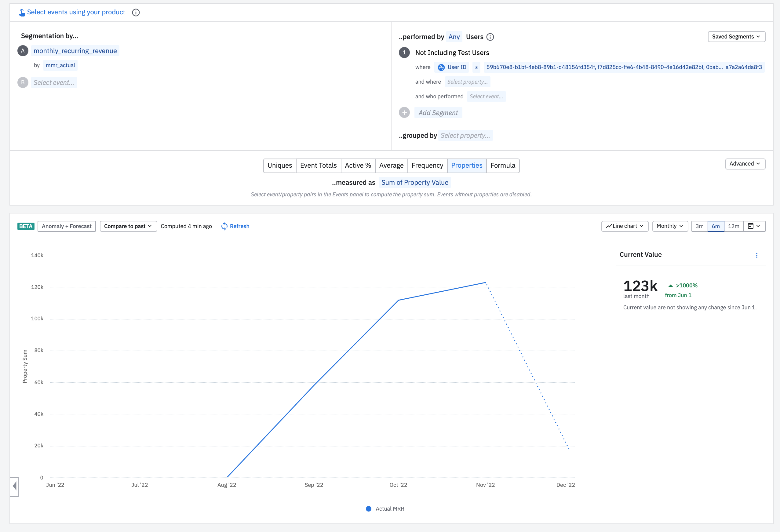The image size is (780, 532).
Task: Click the grouped by Select property field
Action: tap(465, 136)
